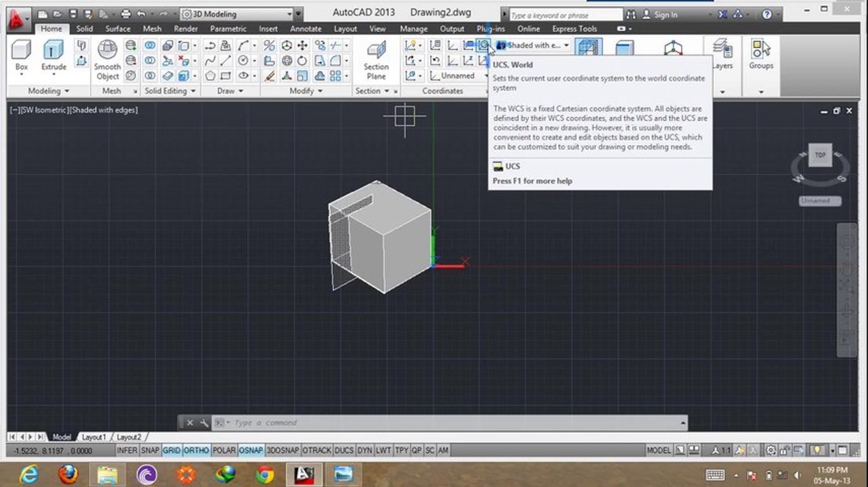Switch to the Solid ribbon tab
This screenshot has width=868, height=487.
85,29
